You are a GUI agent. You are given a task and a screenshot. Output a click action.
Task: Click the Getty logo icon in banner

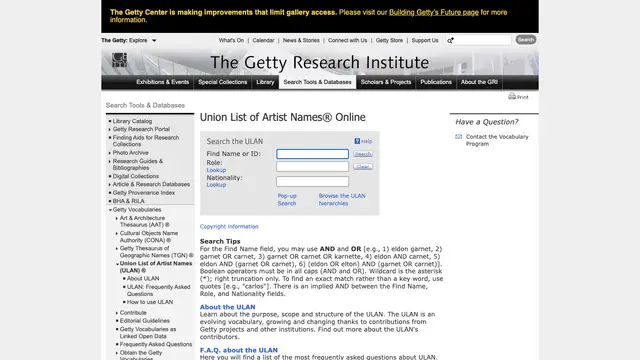click(x=120, y=60)
